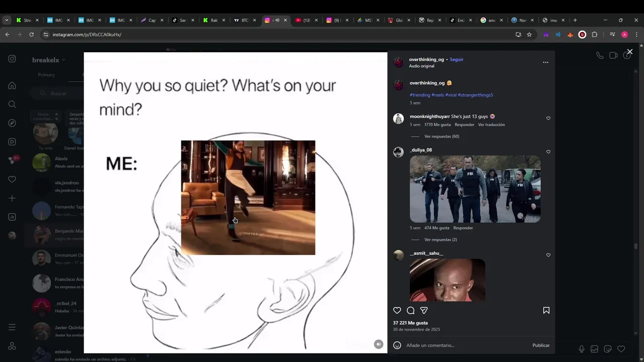This screenshot has height=362, width=644.
Task: Follow overthinking_og via Seguir
Action: pyautogui.click(x=456, y=59)
